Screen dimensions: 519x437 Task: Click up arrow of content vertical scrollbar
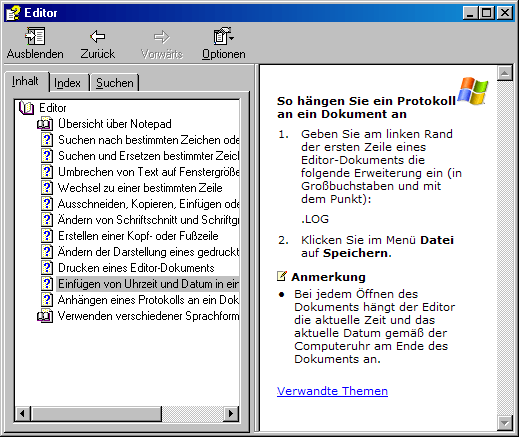click(505, 73)
